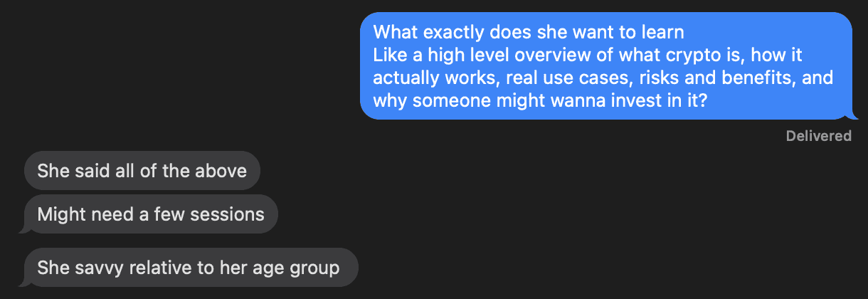Click the line "why someone might wanna invest in it?"
The height and width of the screenshot is (299, 868).
tap(539, 100)
